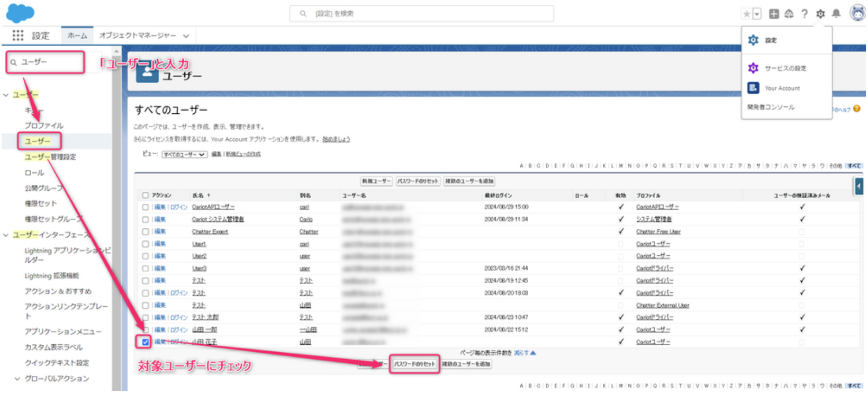
Task: Click the 始めましょう link
Action: (x=337, y=139)
